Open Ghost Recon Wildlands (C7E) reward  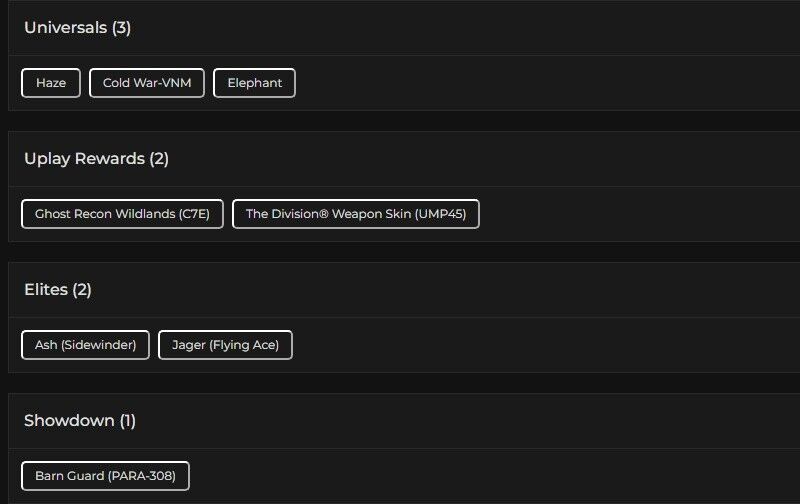tap(122, 214)
